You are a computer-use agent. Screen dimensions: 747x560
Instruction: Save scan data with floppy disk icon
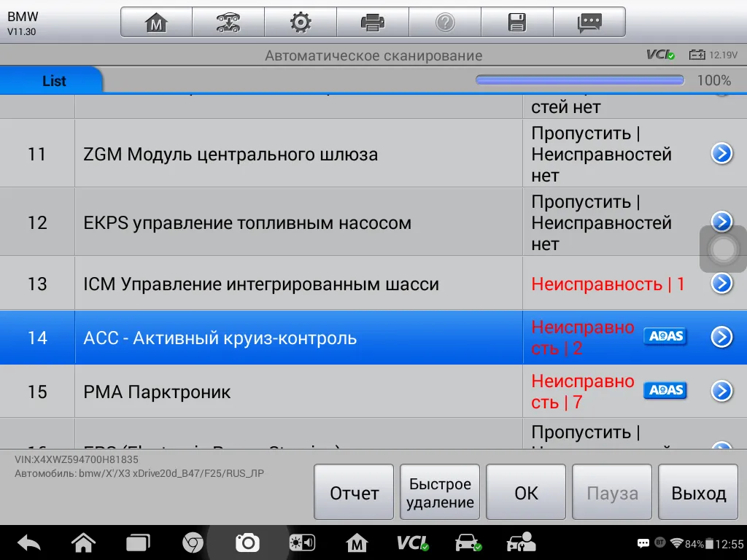(517, 23)
